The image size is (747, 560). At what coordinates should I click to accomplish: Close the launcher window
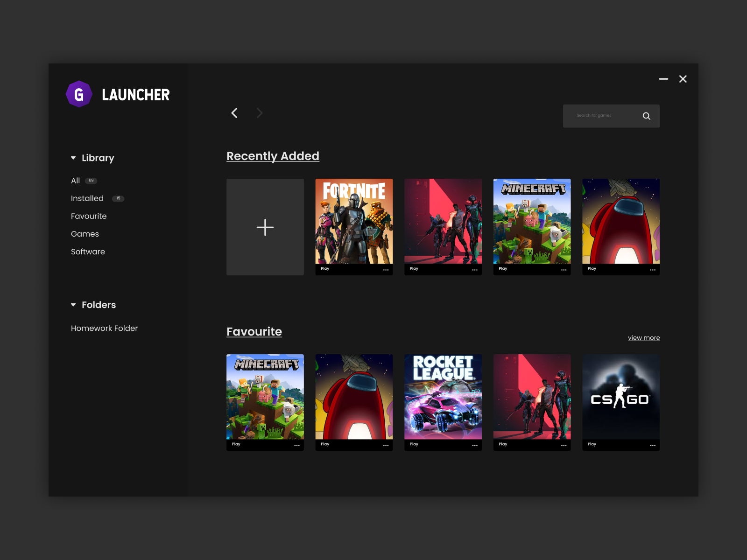pyautogui.click(x=683, y=79)
